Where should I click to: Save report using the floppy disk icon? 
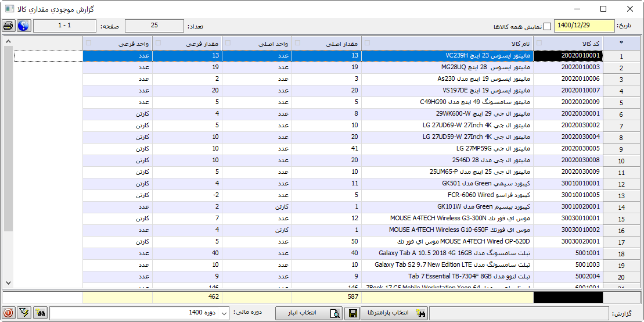[x=352, y=313]
